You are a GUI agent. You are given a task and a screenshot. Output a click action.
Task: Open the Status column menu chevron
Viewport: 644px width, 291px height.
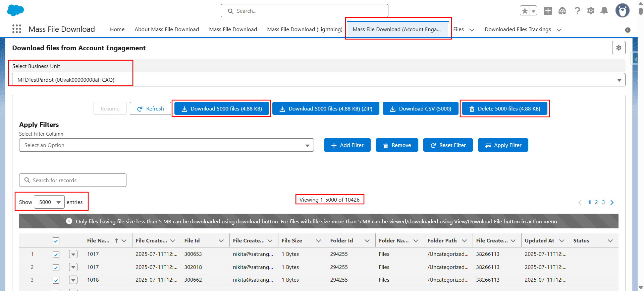tap(610, 241)
